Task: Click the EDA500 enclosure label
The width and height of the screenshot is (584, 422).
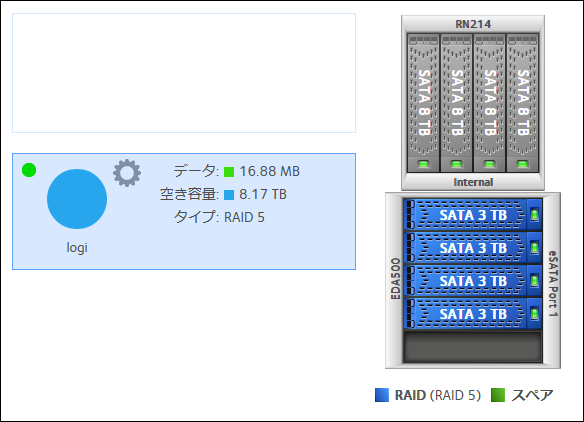Action: (395, 278)
